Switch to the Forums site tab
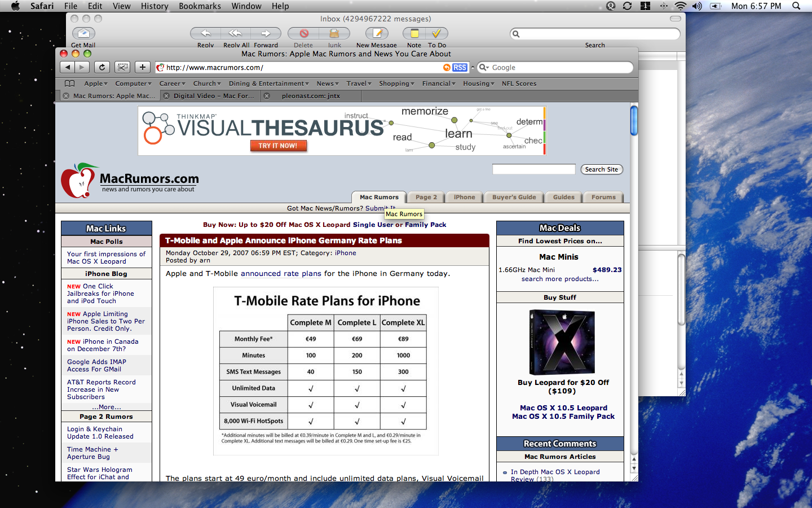Screen dimensions: 812x508 click(604, 198)
